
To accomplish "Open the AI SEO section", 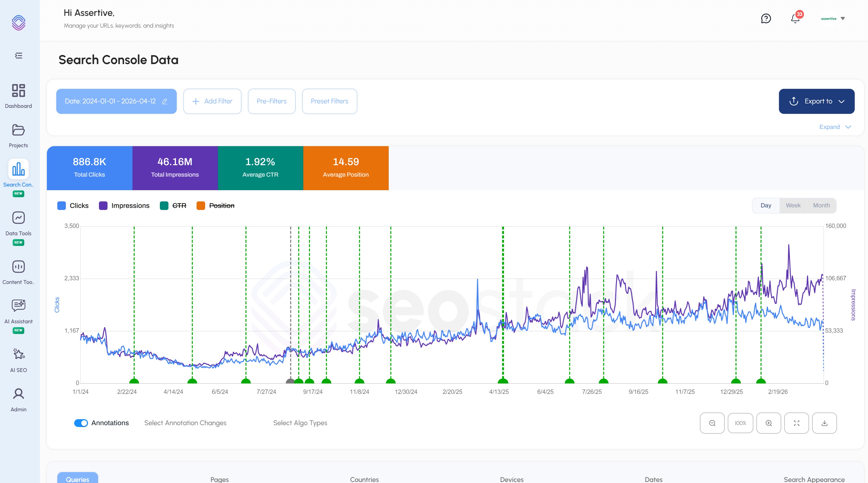I will click(x=18, y=359).
